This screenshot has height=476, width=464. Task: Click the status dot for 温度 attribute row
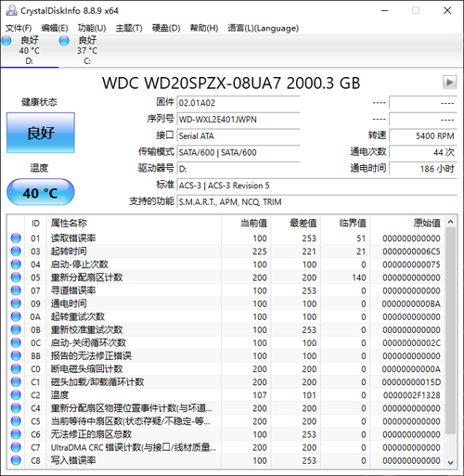16,395
